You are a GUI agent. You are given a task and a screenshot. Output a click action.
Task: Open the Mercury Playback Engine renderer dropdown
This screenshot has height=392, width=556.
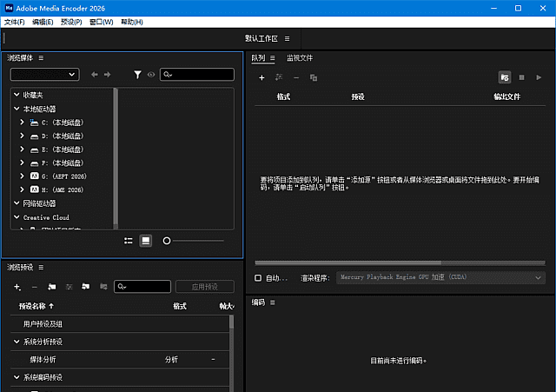440,277
